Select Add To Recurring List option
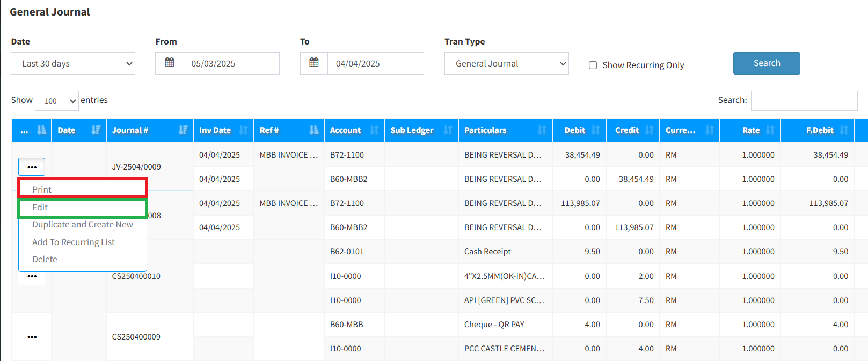Viewport: 868px width, 361px height. pyautogui.click(x=74, y=242)
